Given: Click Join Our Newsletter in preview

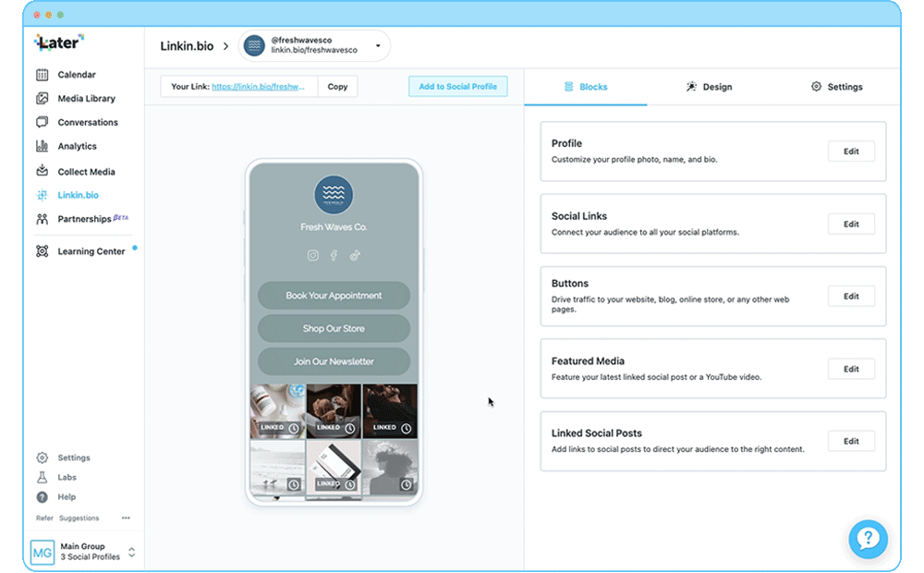Looking at the screenshot, I should click(x=334, y=361).
